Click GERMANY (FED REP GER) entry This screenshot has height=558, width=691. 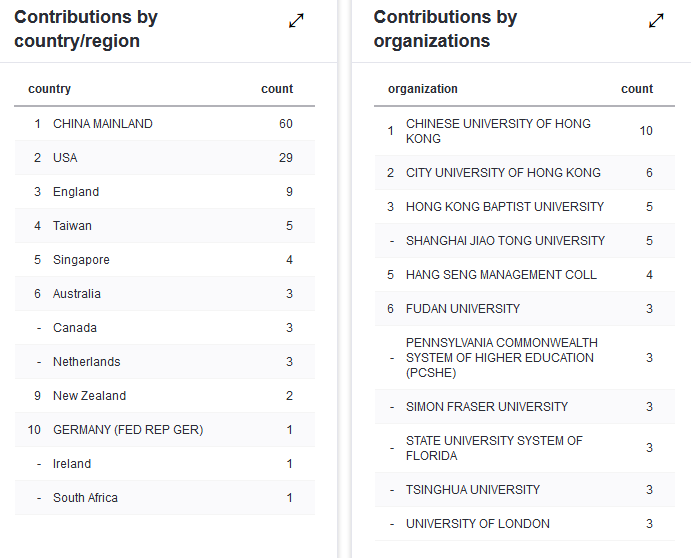point(128,430)
